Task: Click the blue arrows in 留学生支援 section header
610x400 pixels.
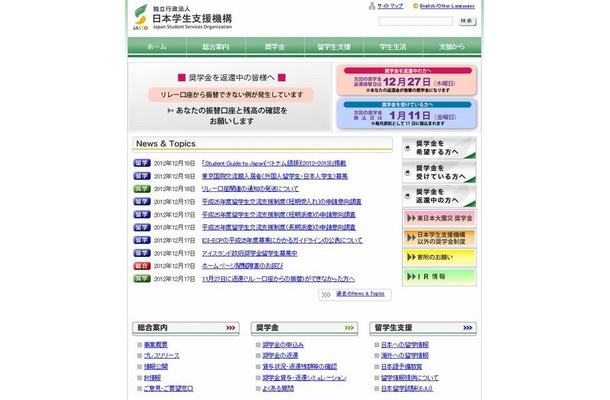Action: (x=468, y=328)
